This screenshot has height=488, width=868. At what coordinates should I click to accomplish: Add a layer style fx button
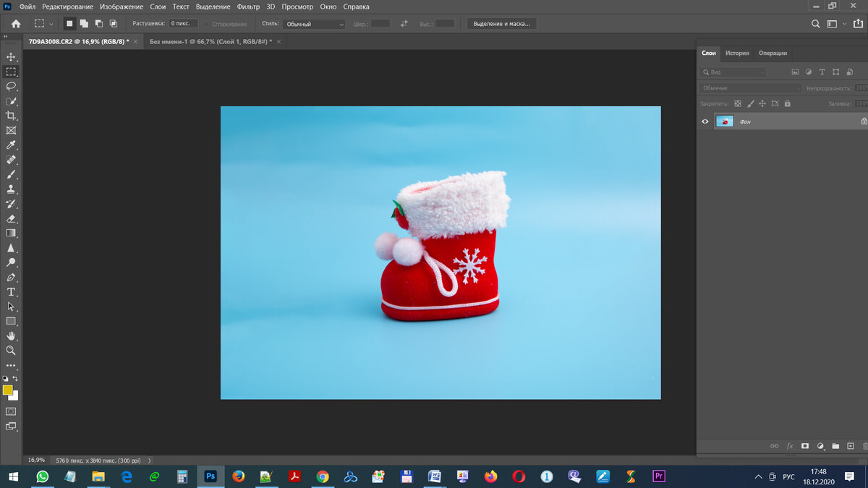pos(790,446)
